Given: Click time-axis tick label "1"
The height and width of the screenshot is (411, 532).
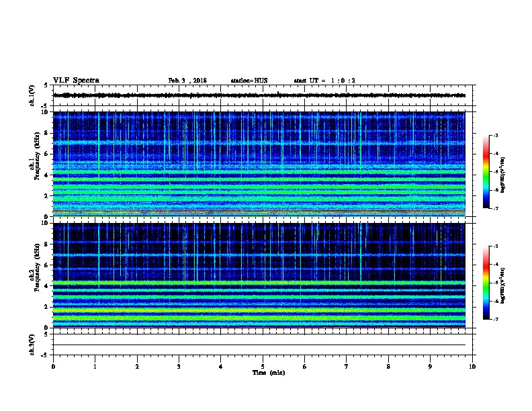Looking at the screenshot, I should click(x=95, y=367).
